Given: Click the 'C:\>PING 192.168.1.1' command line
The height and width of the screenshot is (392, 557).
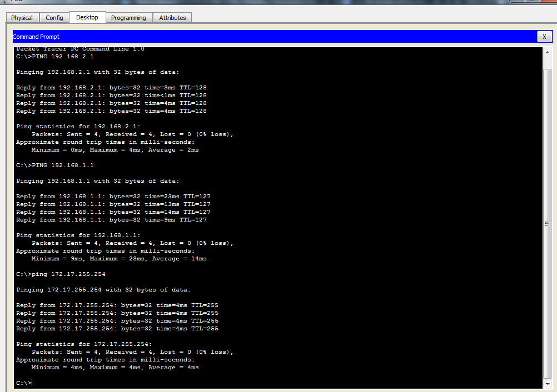Looking at the screenshot, I should (x=55, y=165).
